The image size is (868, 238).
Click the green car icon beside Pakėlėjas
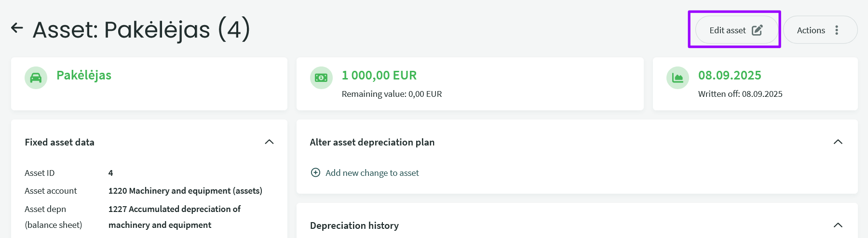coord(36,78)
